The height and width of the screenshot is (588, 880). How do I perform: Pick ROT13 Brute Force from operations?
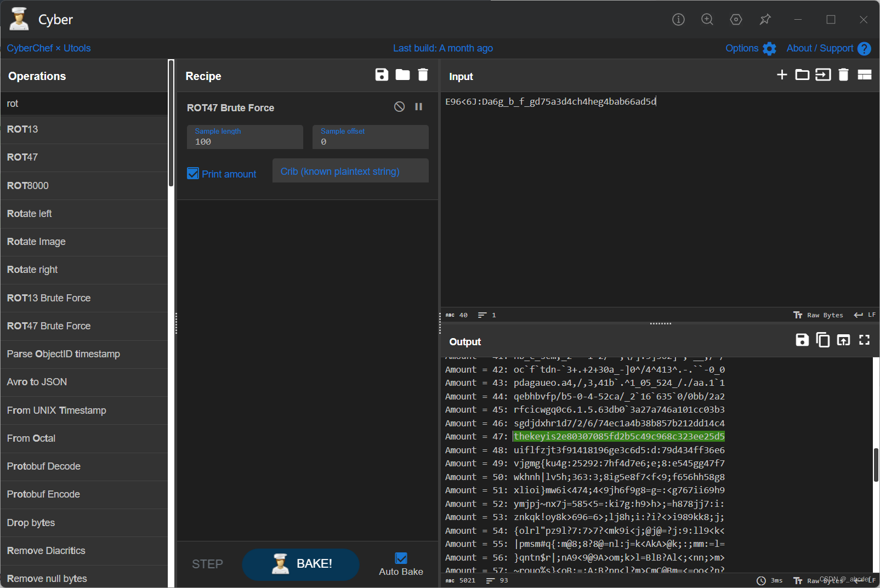tap(84, 298)
